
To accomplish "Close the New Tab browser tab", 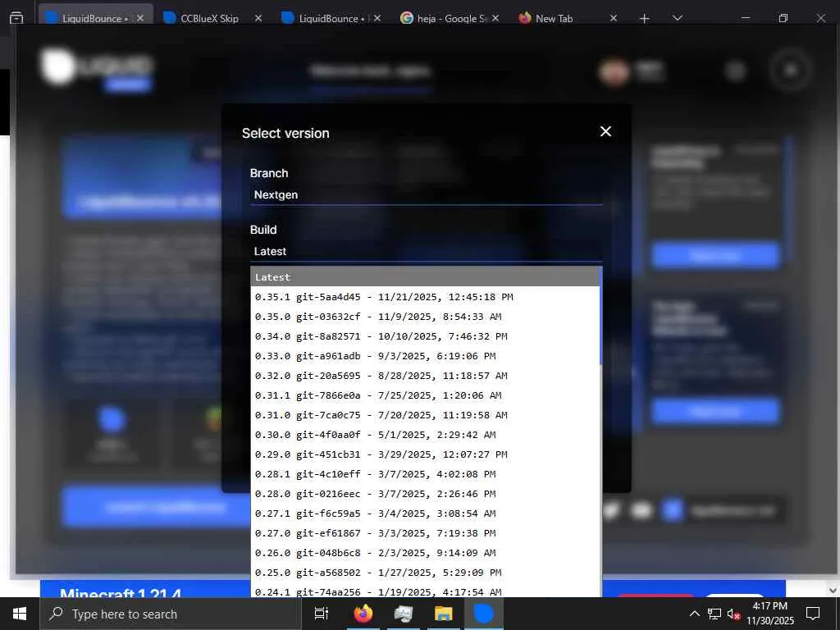I will tap(614, 18).
